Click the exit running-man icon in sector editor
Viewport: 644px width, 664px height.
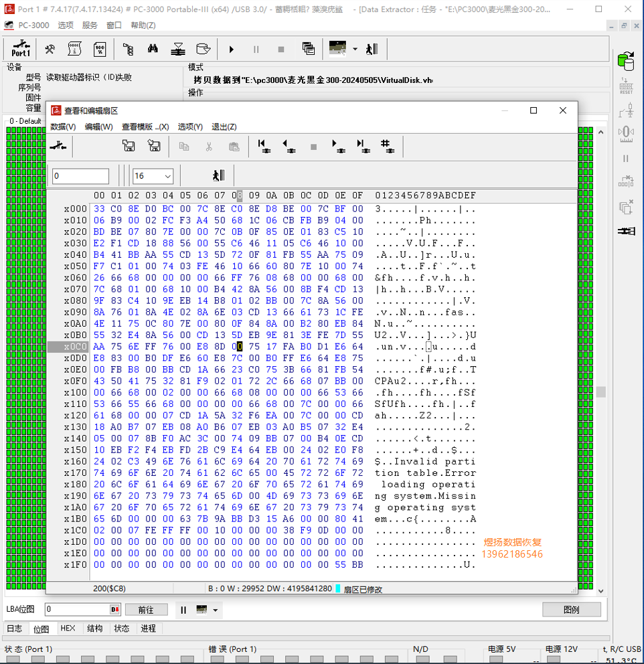click(218, 175)
